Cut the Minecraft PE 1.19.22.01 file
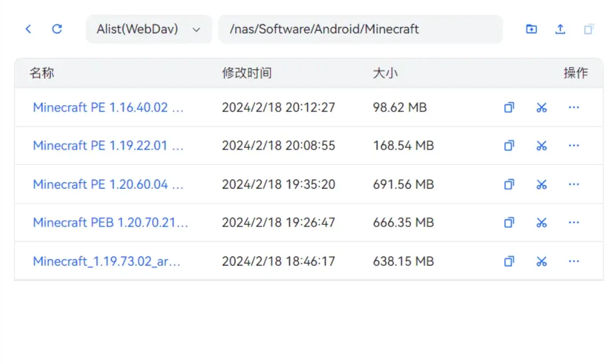This screenshot has height=364, width=613. click(541, 146)
